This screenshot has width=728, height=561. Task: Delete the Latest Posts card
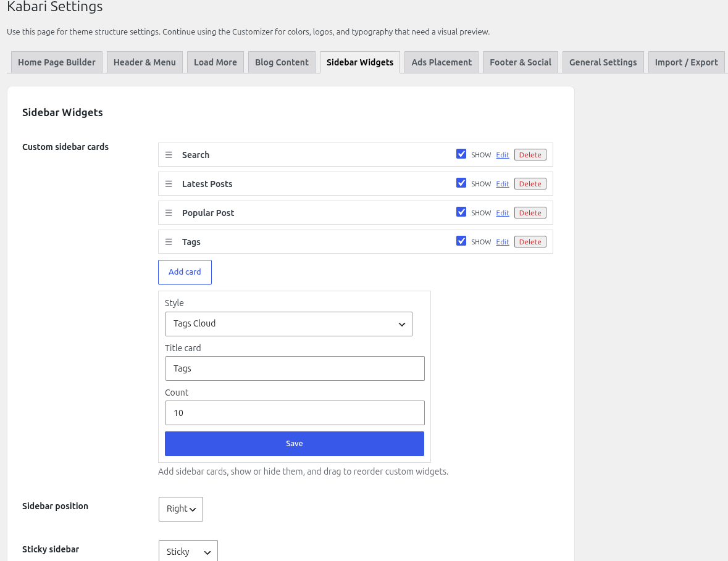tap(530, 184)
